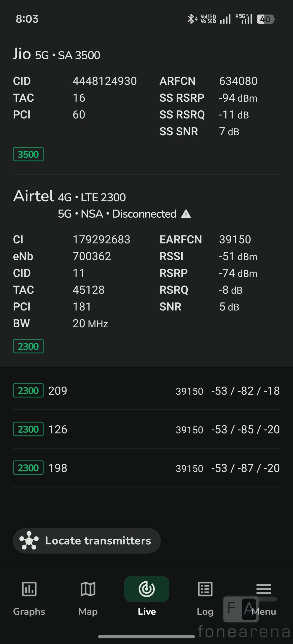Tap the Jio 5G SA 3500 header

pos(57,54)
